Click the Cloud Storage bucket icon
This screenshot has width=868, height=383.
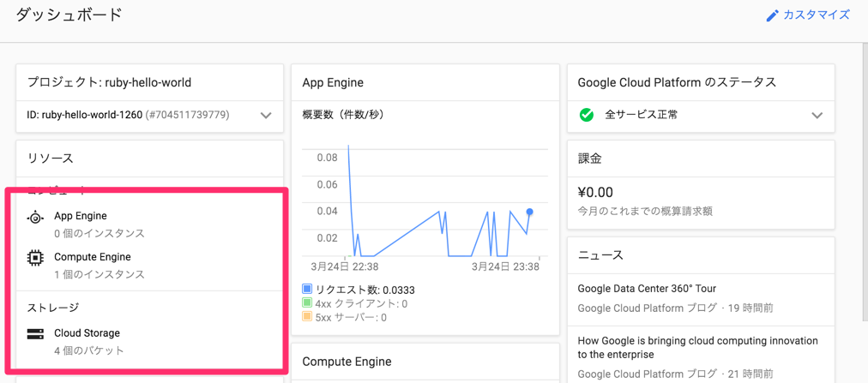35,334
